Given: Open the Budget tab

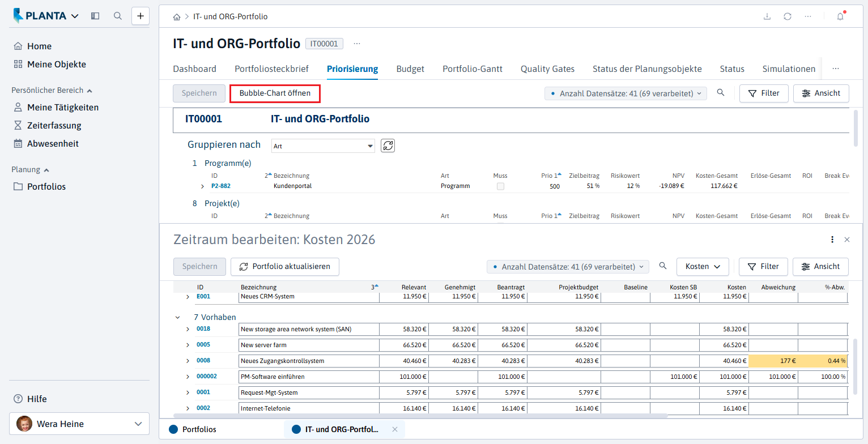Looking at the screenshot, I should pyautogui.click(x=410, y=69).
